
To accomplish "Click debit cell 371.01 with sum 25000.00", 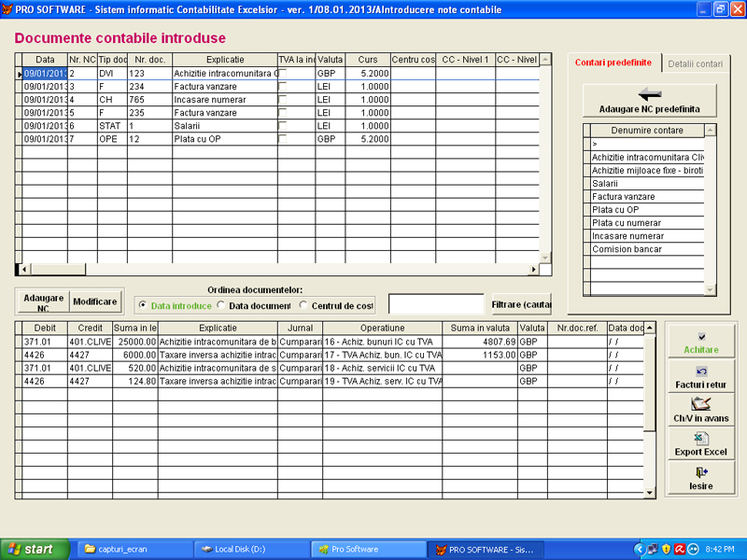I will pyautogui.click(x=45, y=342).
